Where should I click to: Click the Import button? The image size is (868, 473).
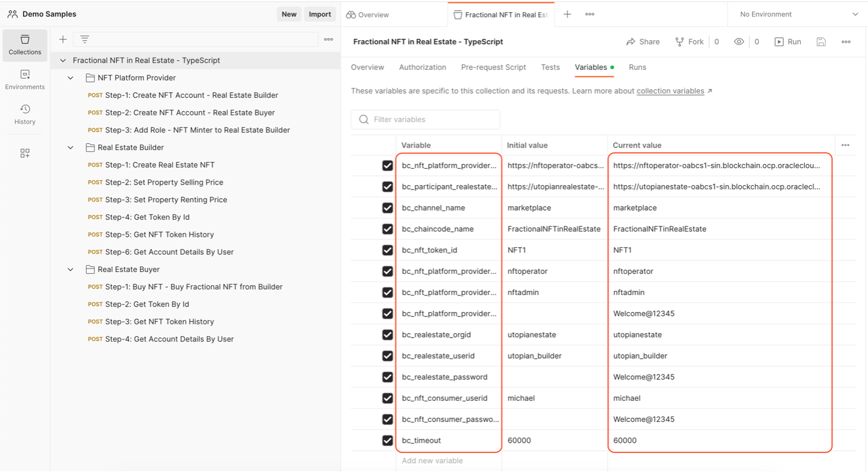click(x=319, y=15)
